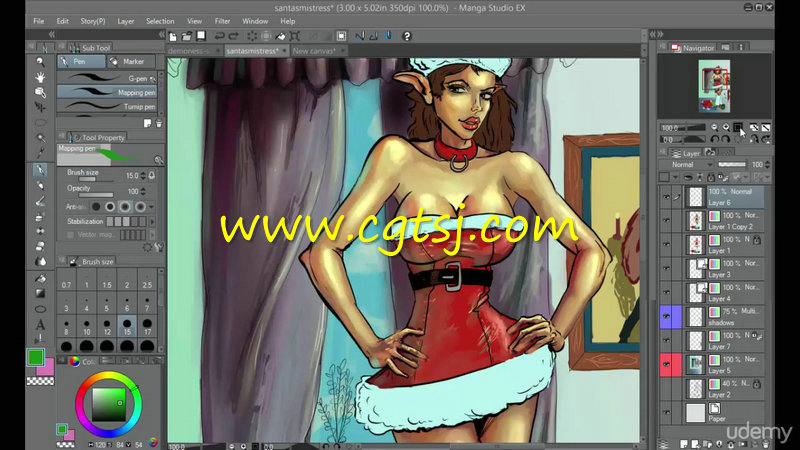The image size is (800, 450).
Task: Hide Layer 1 Copy 2 eye
Action: point(666,220)
